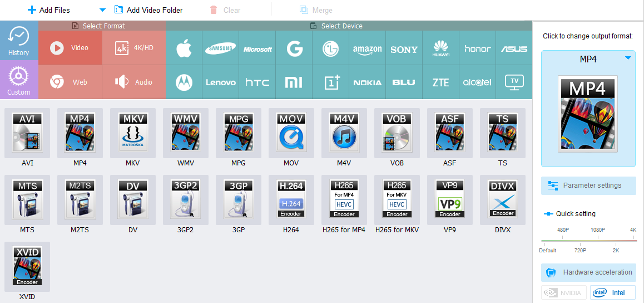Select the Xiaomi MI brand icon
644x303 pixels.
click(x=295, y=82)
